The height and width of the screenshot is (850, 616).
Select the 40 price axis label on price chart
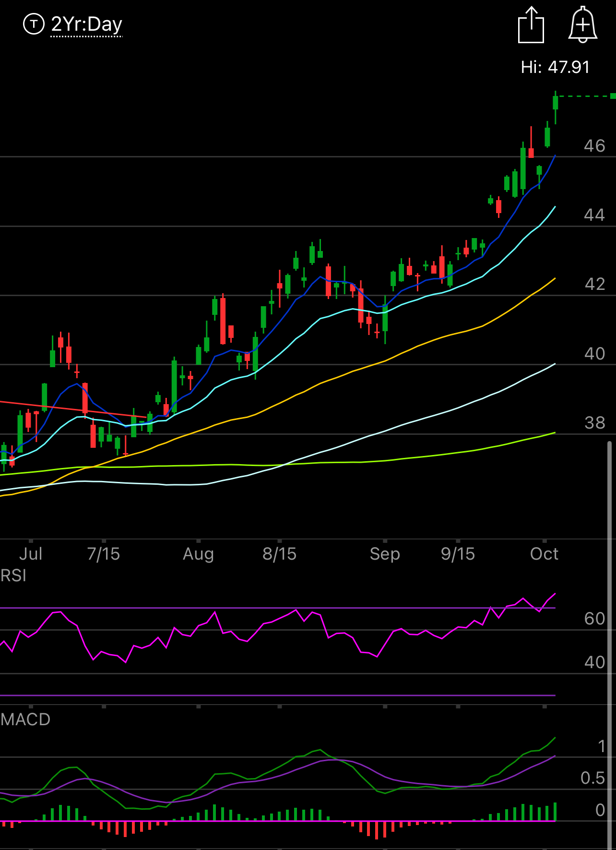click(x=594, y=354)
